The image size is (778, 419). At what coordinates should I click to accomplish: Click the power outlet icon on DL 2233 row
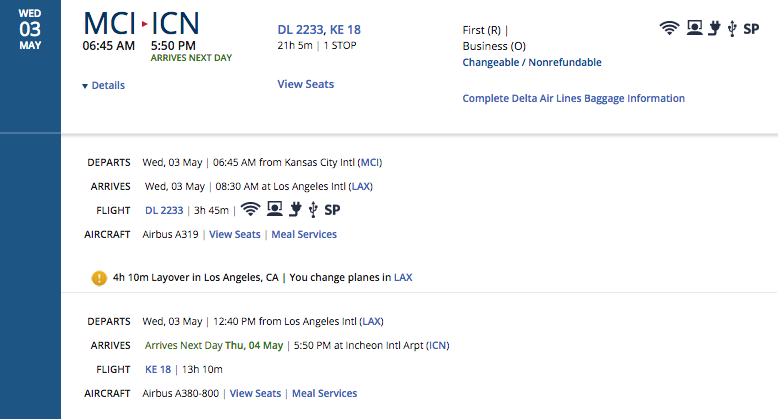(295, 210)
